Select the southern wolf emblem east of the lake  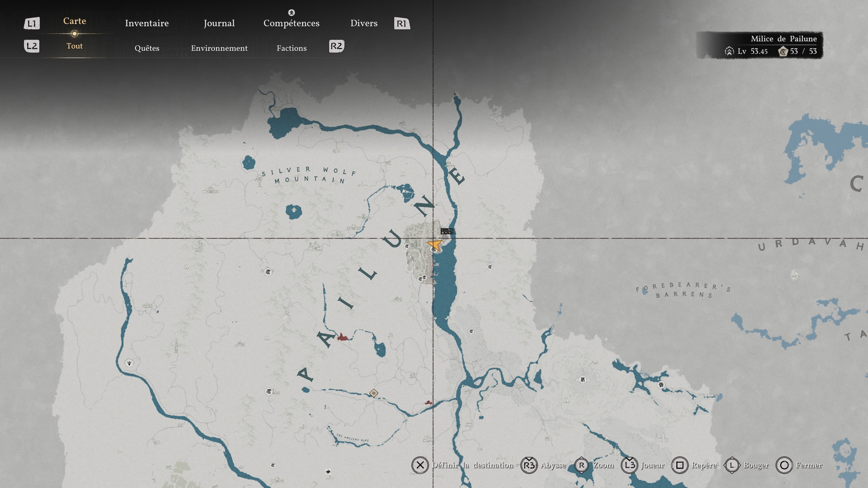(471, 331)
